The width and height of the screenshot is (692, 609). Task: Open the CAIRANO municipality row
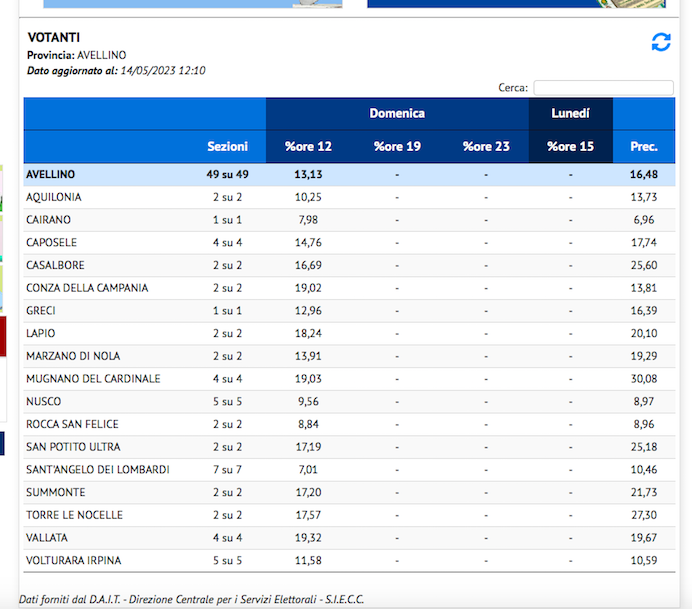349,220
